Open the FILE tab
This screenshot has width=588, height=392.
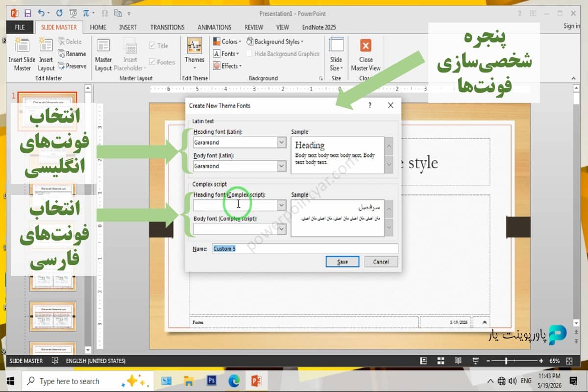20,27
